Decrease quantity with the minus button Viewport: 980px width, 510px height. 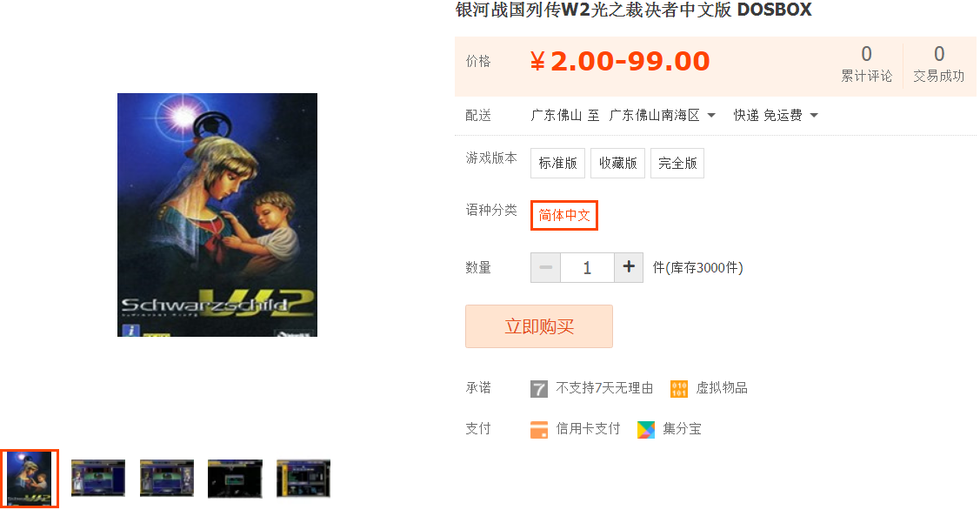[545, 267]
